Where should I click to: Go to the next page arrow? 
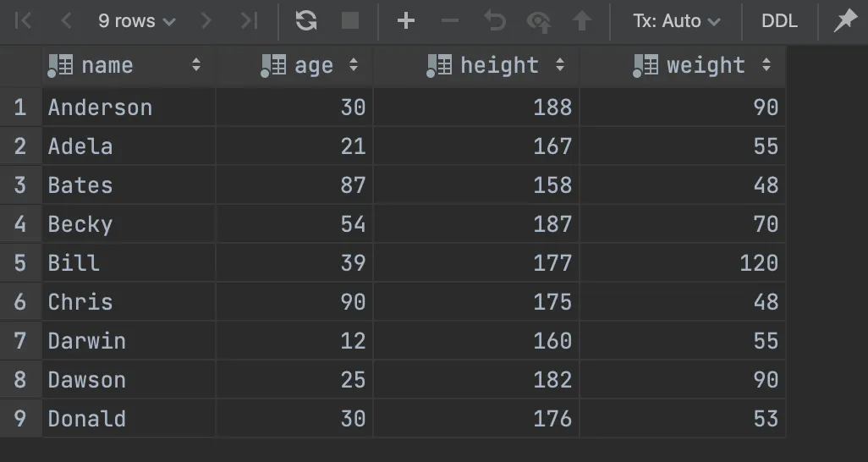(206, 21)
